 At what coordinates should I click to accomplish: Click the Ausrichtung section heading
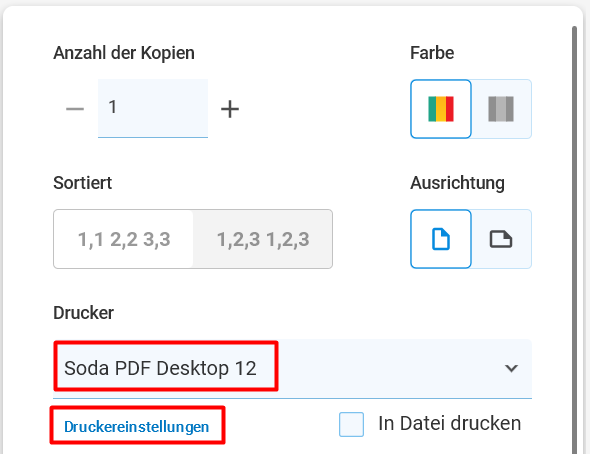(457, 184)
